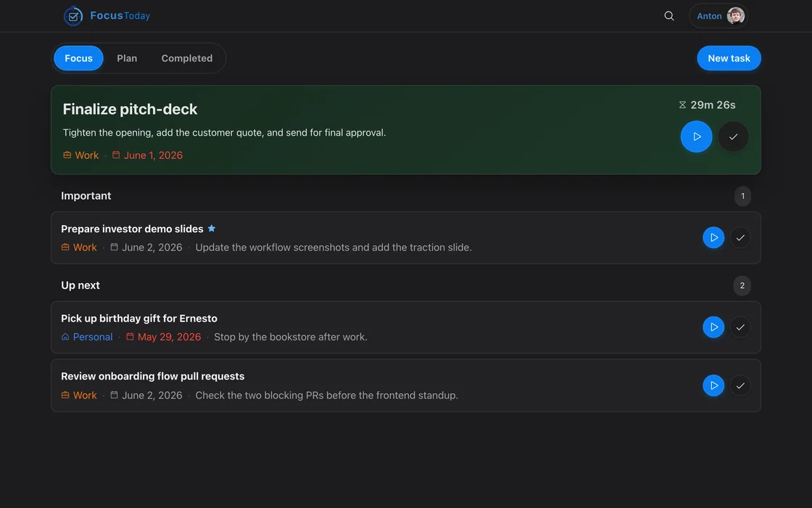This screenshot has width=812, height=508.
Task: Click the Up next count badge
Action: 742,286
